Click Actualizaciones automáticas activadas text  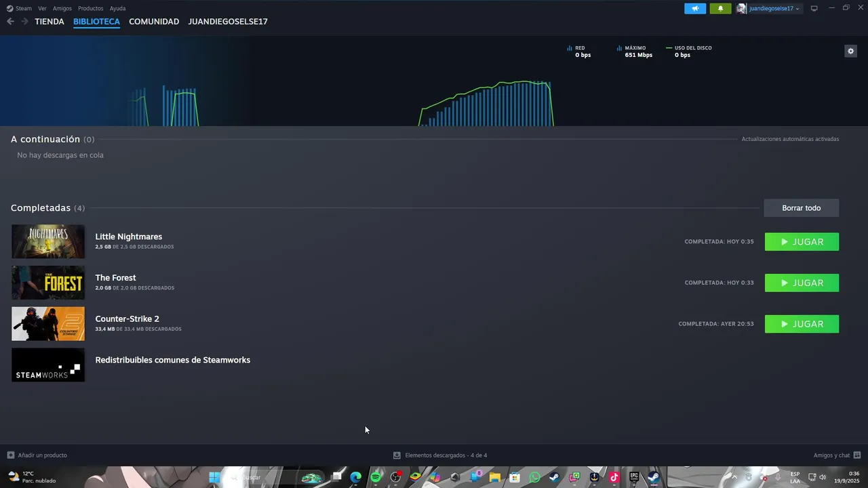(x=790, y=139)
